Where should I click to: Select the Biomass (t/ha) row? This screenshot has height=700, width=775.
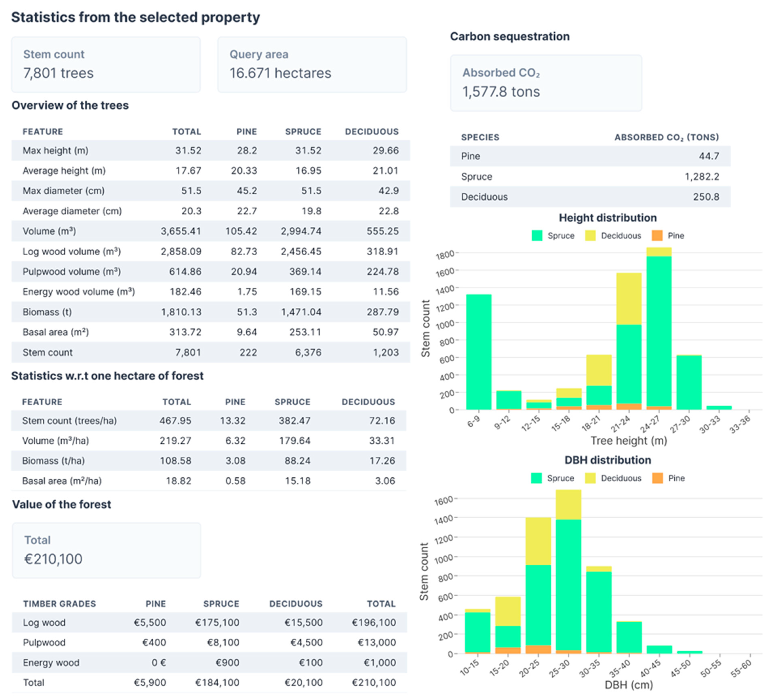click(x=209, y=461)
